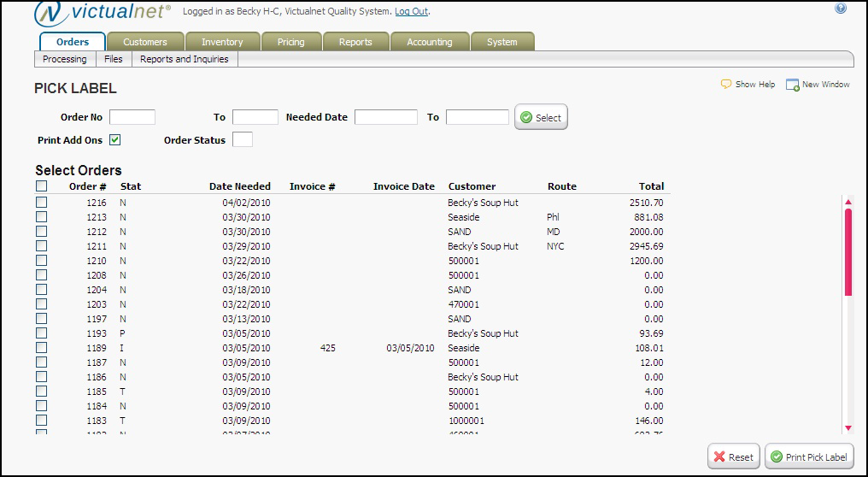Viewport: 868px width, 477px height.
Task: Click the MD route cell
Action: coord(554,232)
